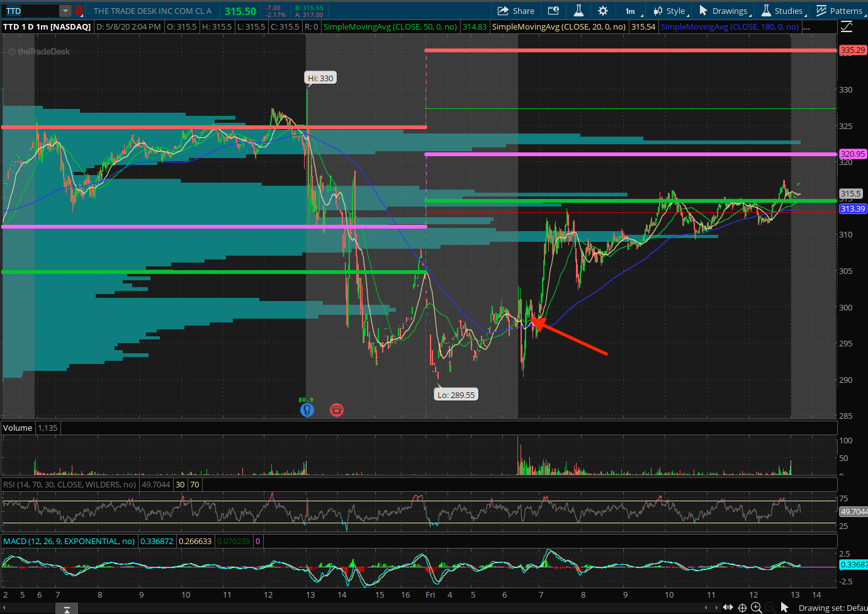868x614 pixels.
Task: Click the blue dividend event lightbulb icon
Action: tap(307, 410)
